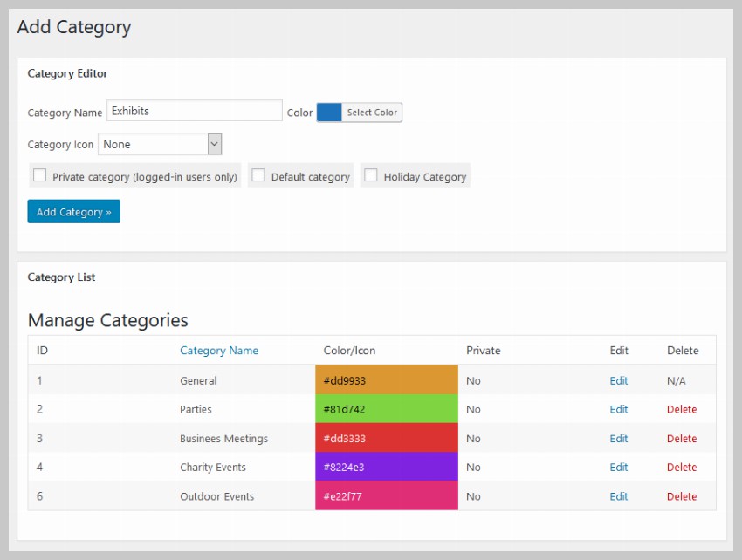Sort by Category Name column header
The image size is (742, 560).
pyautogui.click(x=219, y=351)
